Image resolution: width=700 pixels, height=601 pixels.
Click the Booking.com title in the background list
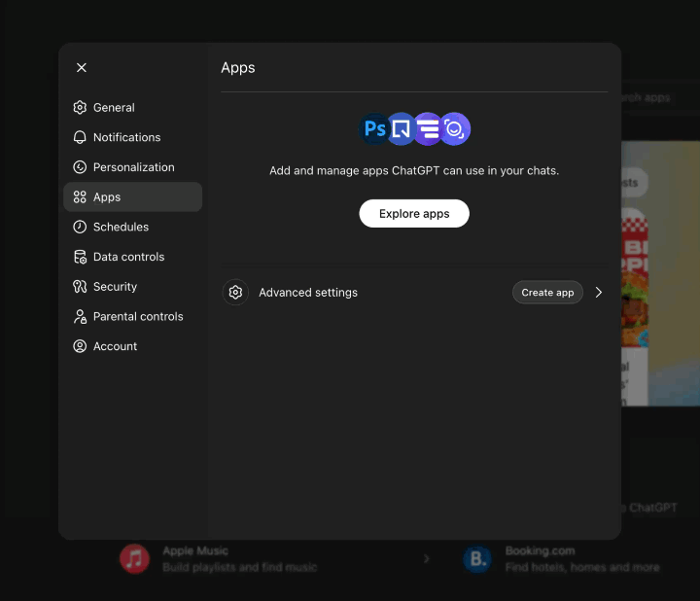click(541, 551)
